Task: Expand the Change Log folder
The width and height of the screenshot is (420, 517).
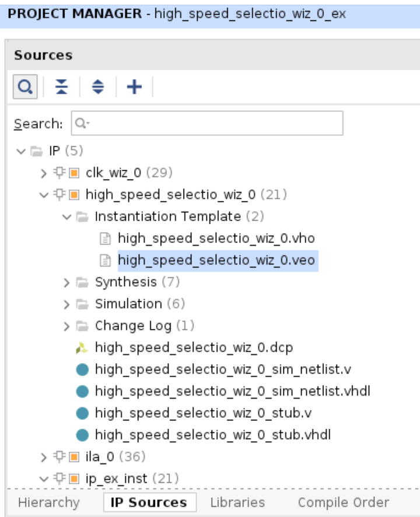Action: click(66, 326)
